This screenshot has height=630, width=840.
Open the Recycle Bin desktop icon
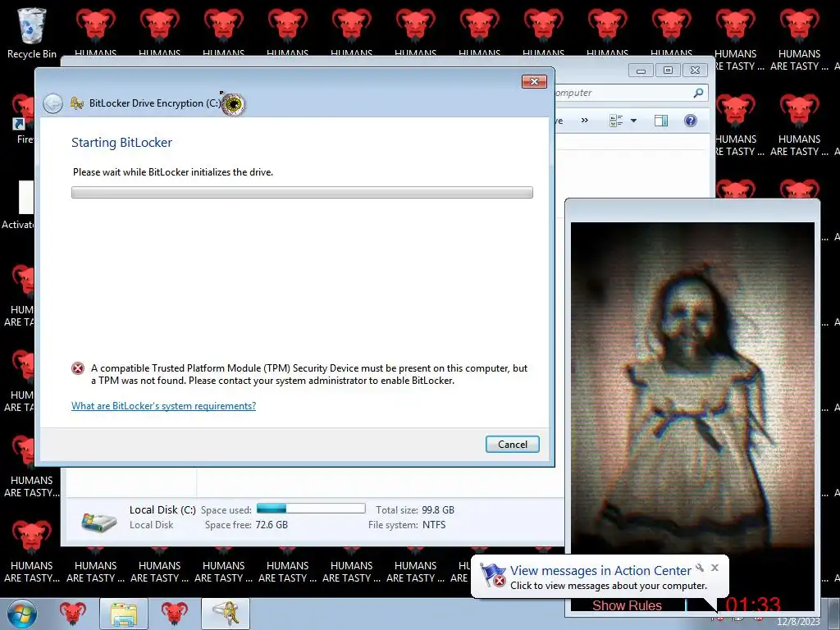pos(32,32)
